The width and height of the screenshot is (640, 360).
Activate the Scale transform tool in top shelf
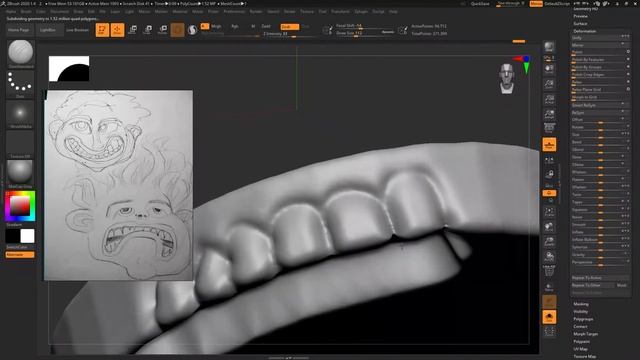[148, 30]
